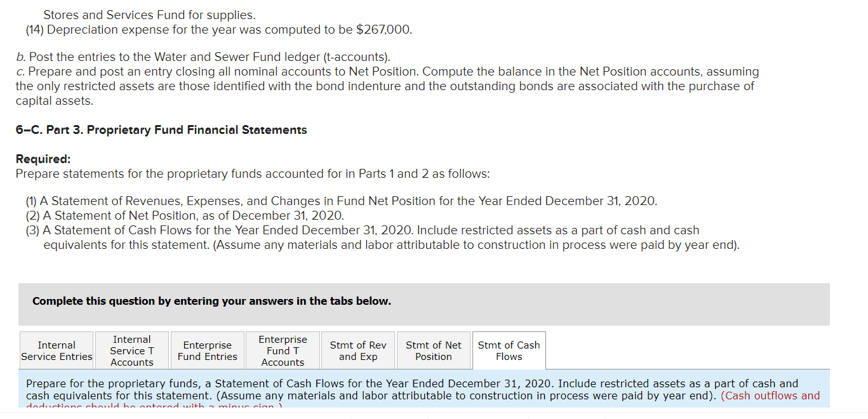Open the Internal Service T Accounts tab
868x419 pixels.
(131, 350)
